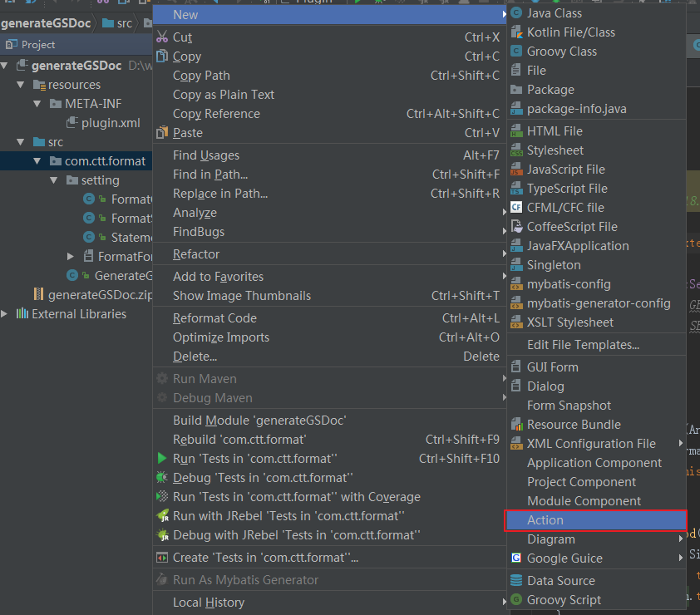Viewport: 700px width, 615px height.
Task: Click the Groovy Class icon
Action: pos(516,52)
